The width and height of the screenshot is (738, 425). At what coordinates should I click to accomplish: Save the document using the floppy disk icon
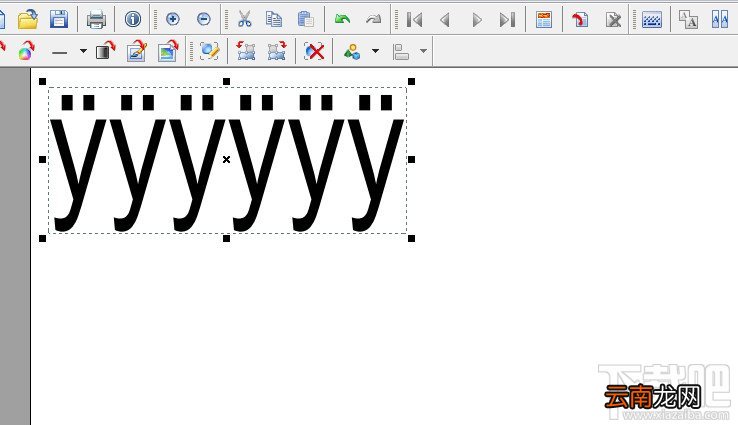point(59,19)
